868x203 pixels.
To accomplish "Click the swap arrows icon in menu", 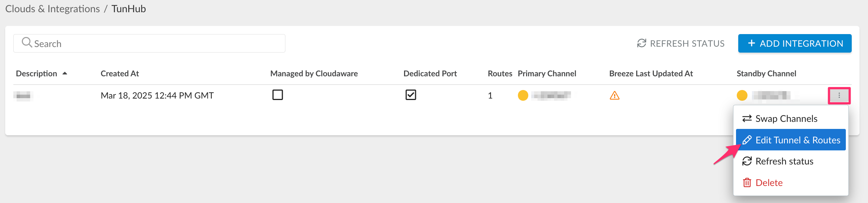I will [747, 119].
